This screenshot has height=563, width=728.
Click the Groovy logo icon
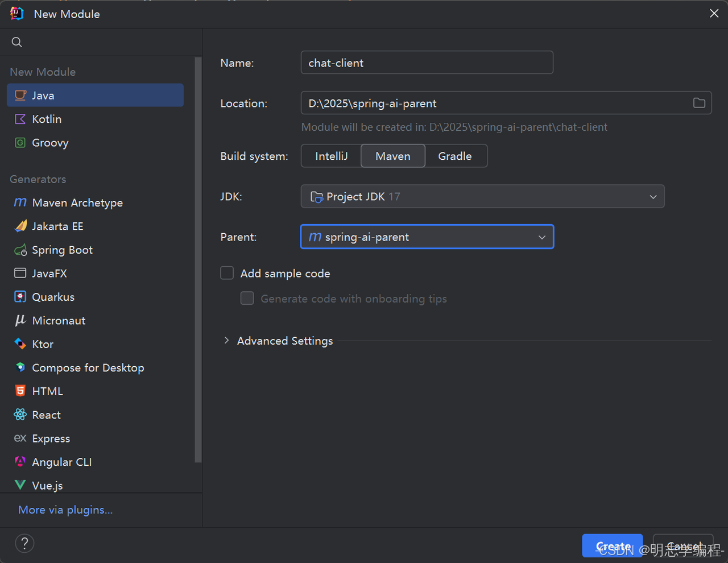[x=20, y=143]
